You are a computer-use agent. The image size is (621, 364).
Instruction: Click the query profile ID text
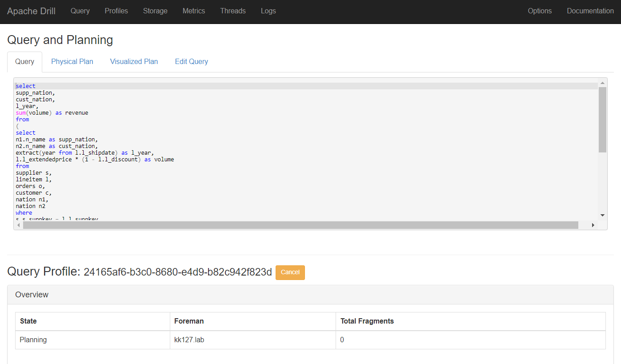[178, 272]
